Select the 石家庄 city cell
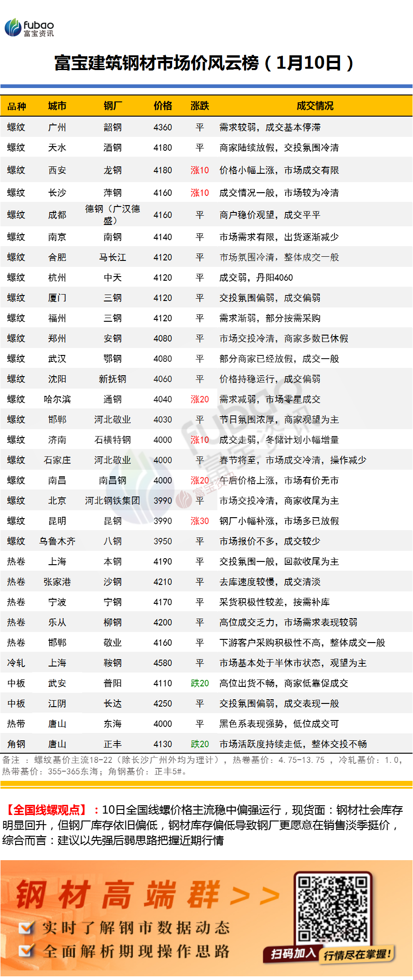This screenshot has width=413, height=980. 57,460
